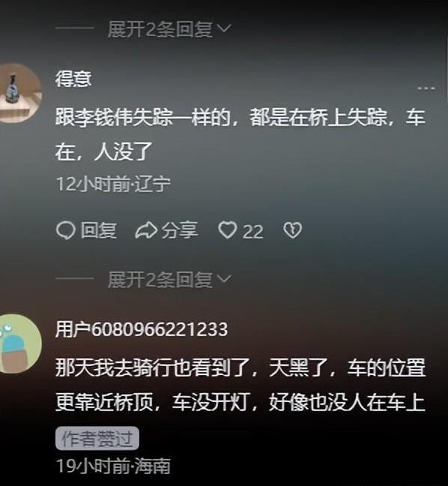Click the chevron beside the lower 展开2条回复
Screen dimensions: 448x486
(x=224, y=279)
